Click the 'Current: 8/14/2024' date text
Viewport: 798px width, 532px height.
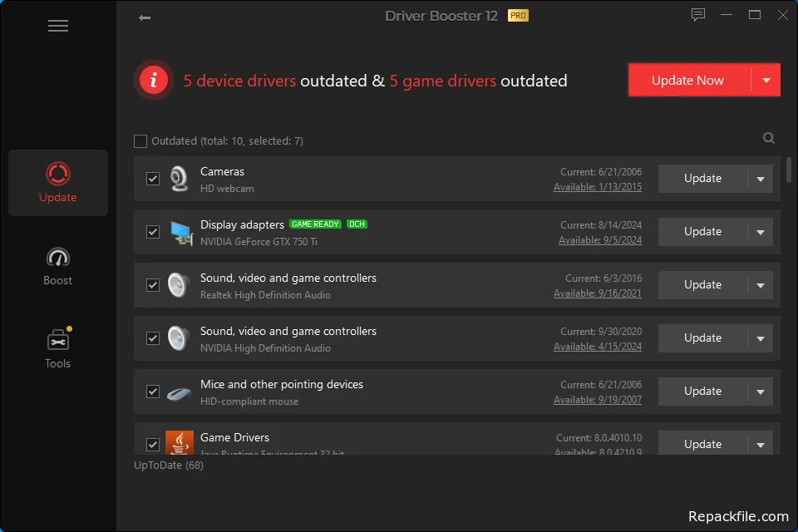[x=601, y=225]
